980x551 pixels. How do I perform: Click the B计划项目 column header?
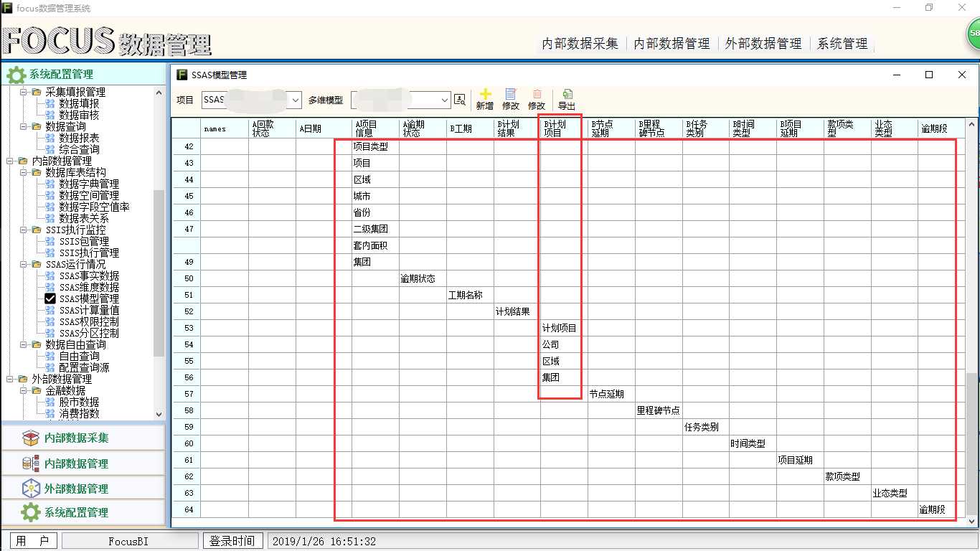564,128
